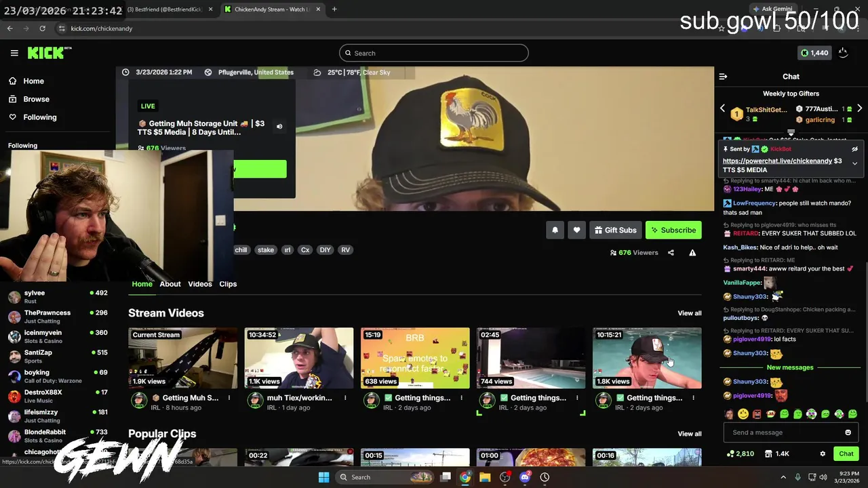Show next weekly top gifters
Viewport: 868px width, 488px height.
click(x=859, y=108)
